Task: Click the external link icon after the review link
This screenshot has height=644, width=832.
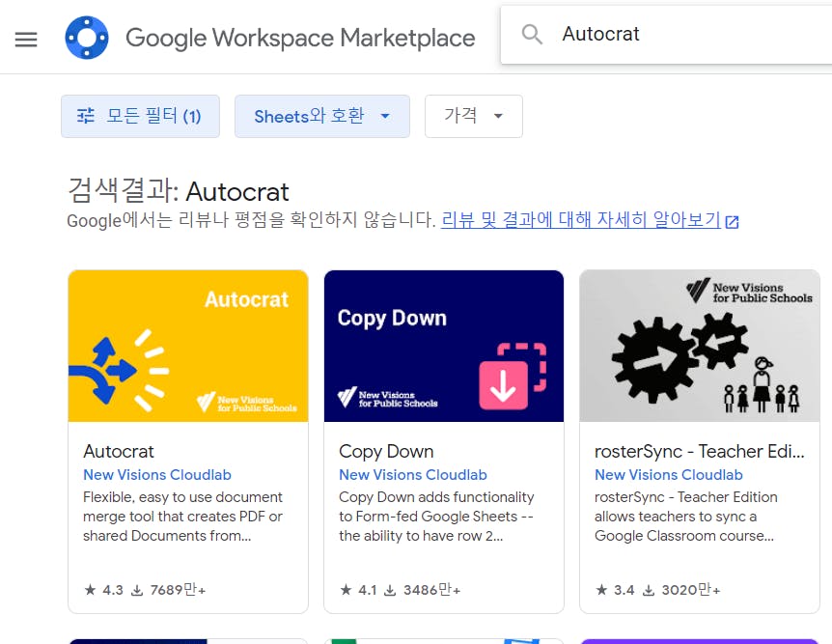Action: click(x=733, y=222)
